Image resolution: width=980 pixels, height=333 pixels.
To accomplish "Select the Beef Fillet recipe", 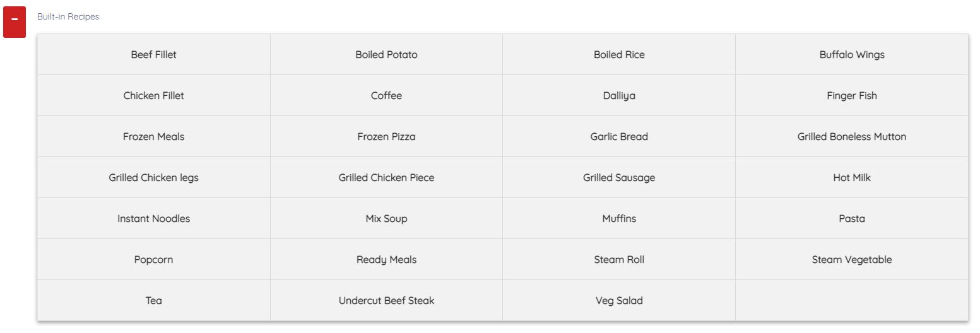I will point(153,55).
